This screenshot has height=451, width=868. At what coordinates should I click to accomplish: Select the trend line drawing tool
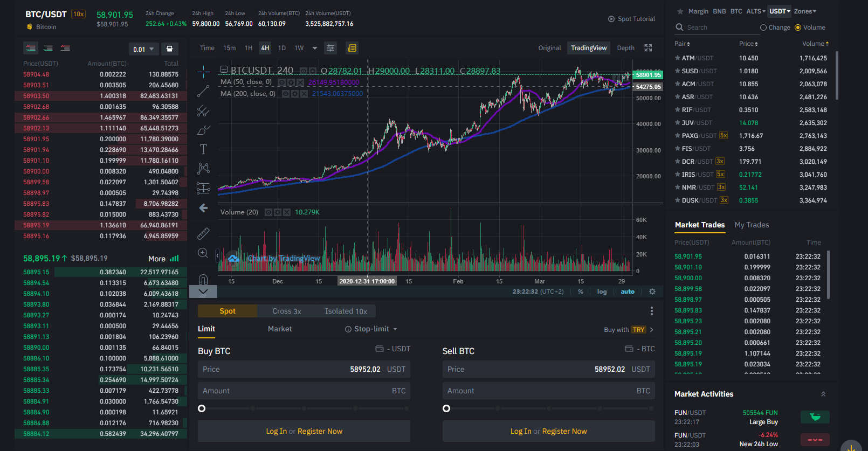tap(203, 91)
